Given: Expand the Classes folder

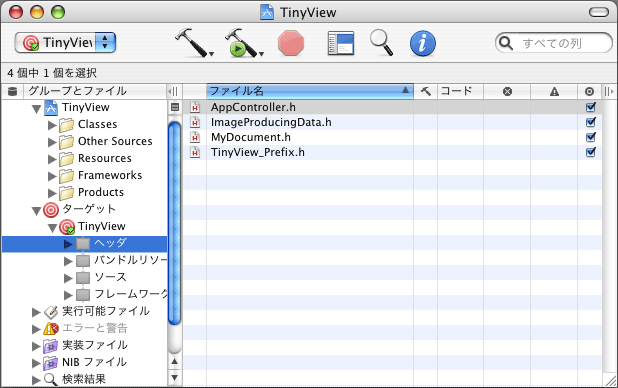Looking at the screenshot, I should click(52, 125).
